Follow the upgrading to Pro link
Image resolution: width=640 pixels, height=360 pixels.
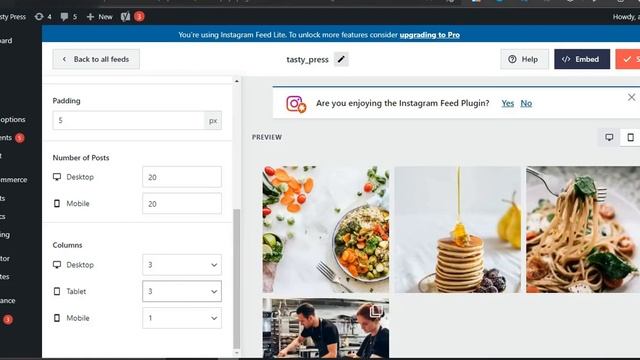pyautogui.click(x=429, y=35)
